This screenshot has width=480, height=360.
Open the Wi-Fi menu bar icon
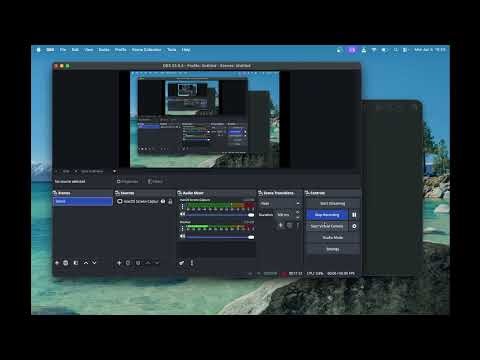pos(374,50)
